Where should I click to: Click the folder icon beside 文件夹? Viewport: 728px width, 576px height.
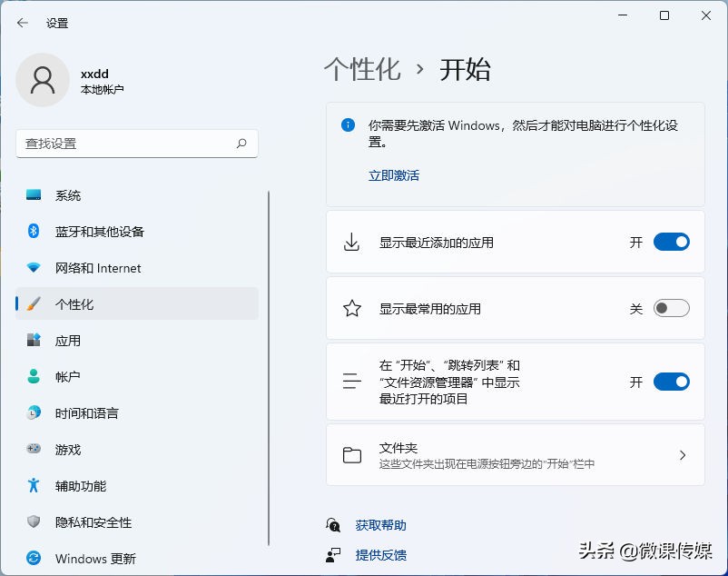coord(352,455)
